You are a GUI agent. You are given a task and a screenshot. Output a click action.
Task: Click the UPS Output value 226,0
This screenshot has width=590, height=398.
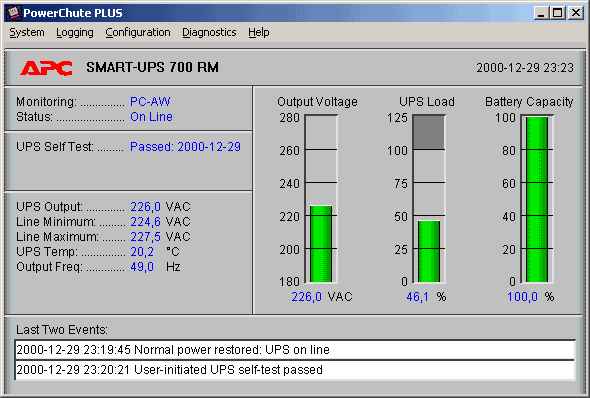point(145,207)
